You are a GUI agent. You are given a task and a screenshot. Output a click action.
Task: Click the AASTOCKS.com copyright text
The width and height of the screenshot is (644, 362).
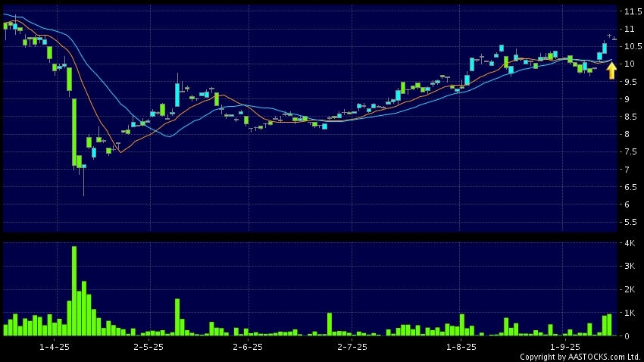(580, 357)
